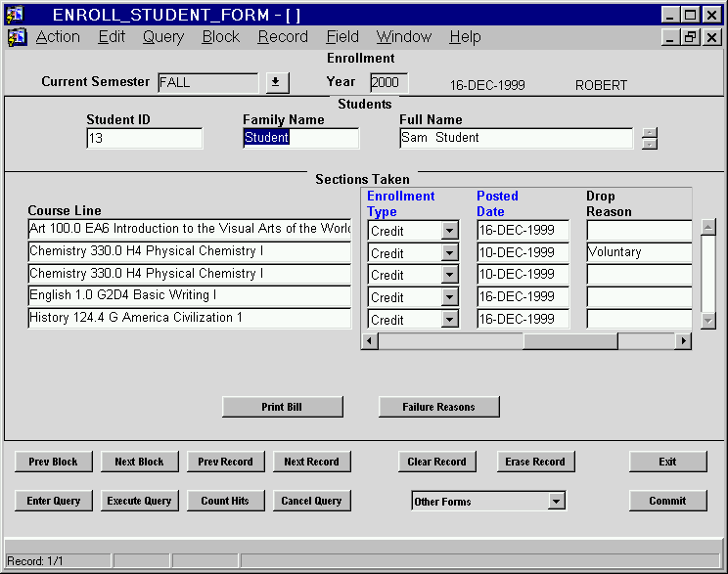Expand Enrollment Type dropdown for second Chemistry row
This screenshot has height=574, width=728.
(x=449, y=275)
